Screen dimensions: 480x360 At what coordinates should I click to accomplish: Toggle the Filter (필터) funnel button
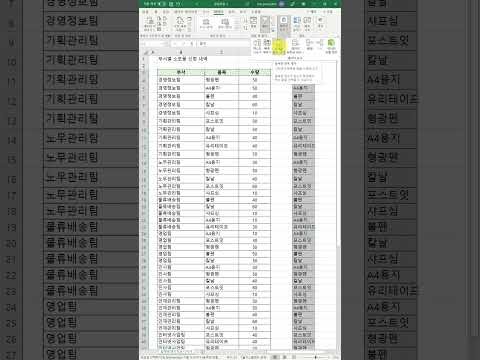265,23
